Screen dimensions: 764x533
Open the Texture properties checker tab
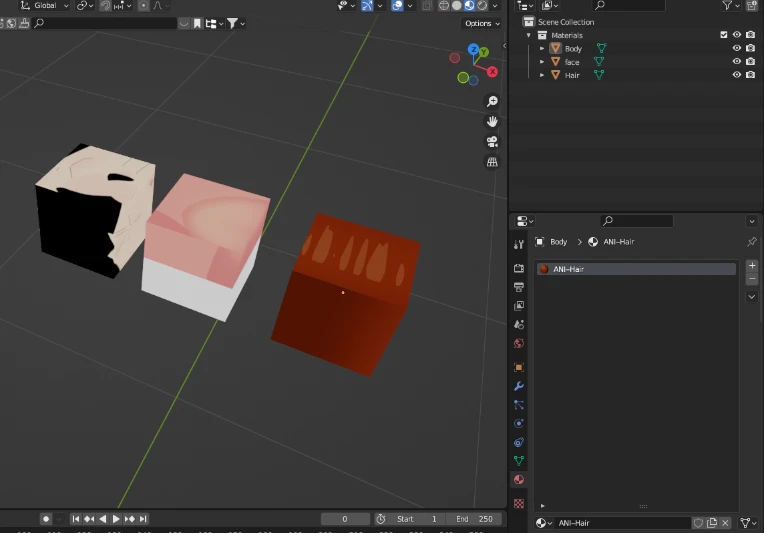point(519,503)
